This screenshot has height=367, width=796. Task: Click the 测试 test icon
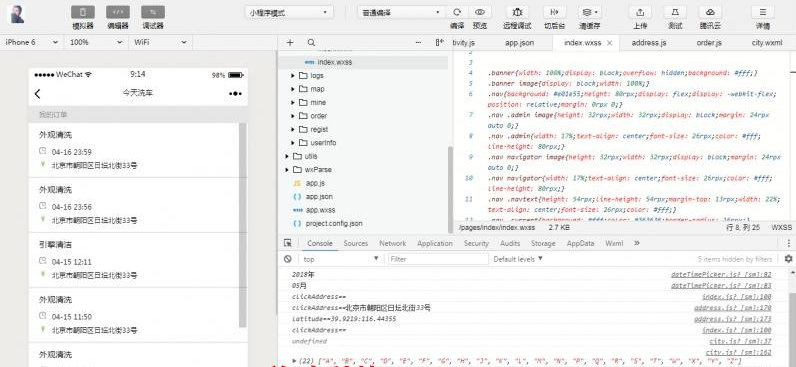[x=675, y=12]
